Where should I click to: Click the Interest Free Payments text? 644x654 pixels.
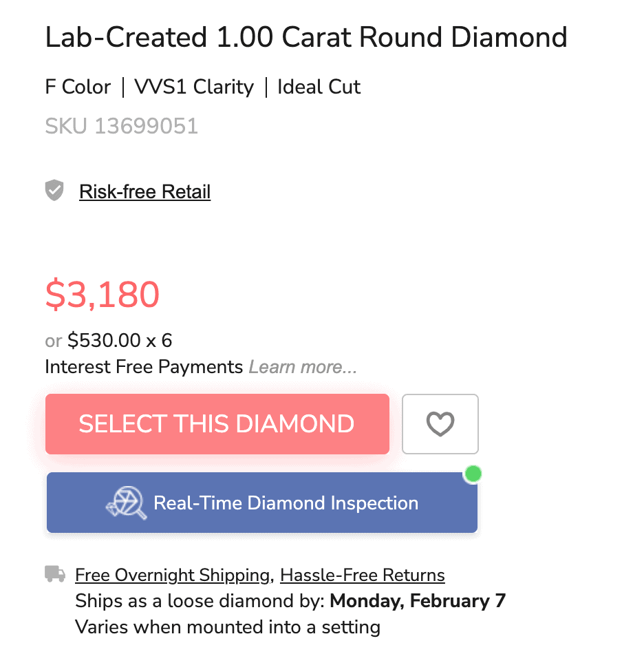click(x=144, y=367)
